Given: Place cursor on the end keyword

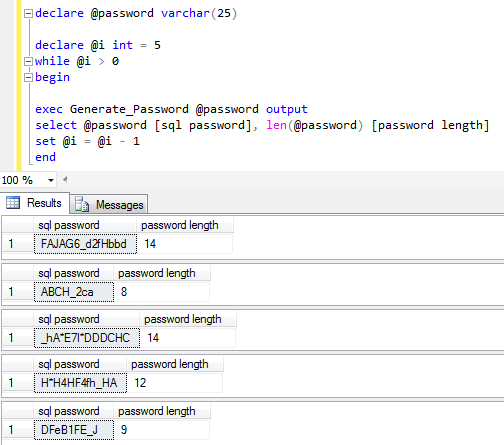Looking at the screenshot, I should [x=45, y=157].
